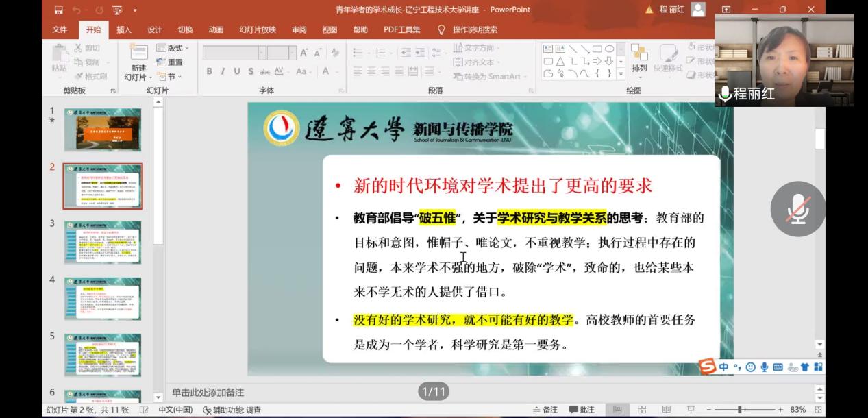This screenshot has width=868, height=418.
Task: Start slideshow from beginning via quick access icon
Action: point(117,10)
